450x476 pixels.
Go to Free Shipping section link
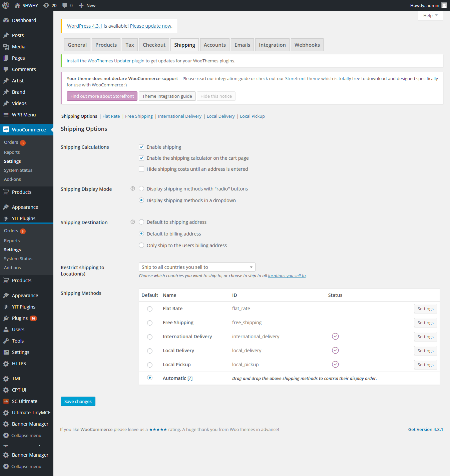point(139,116)
